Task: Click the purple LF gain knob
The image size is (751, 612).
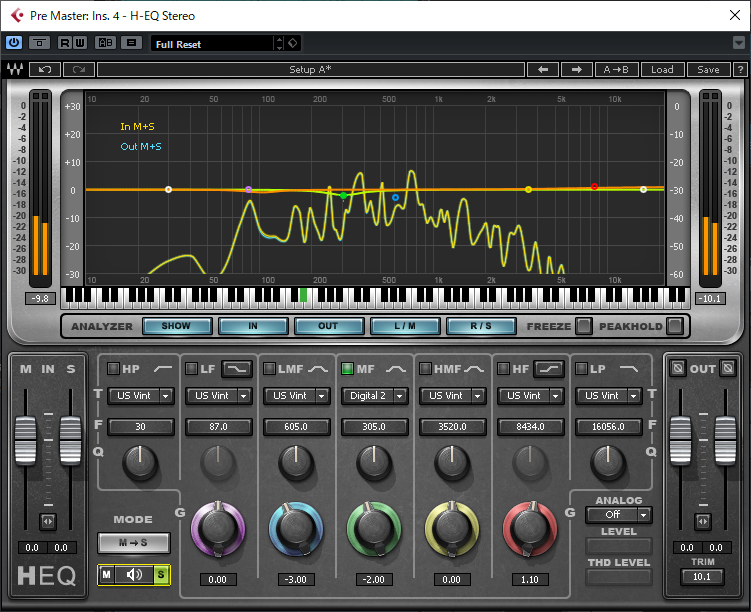Action: [218, 528]
